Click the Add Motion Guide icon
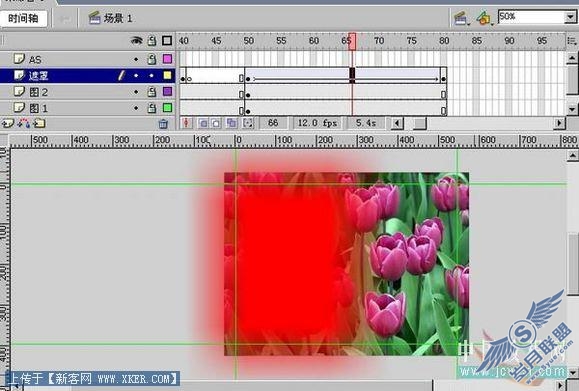The image size is (579, 391). 24,123
